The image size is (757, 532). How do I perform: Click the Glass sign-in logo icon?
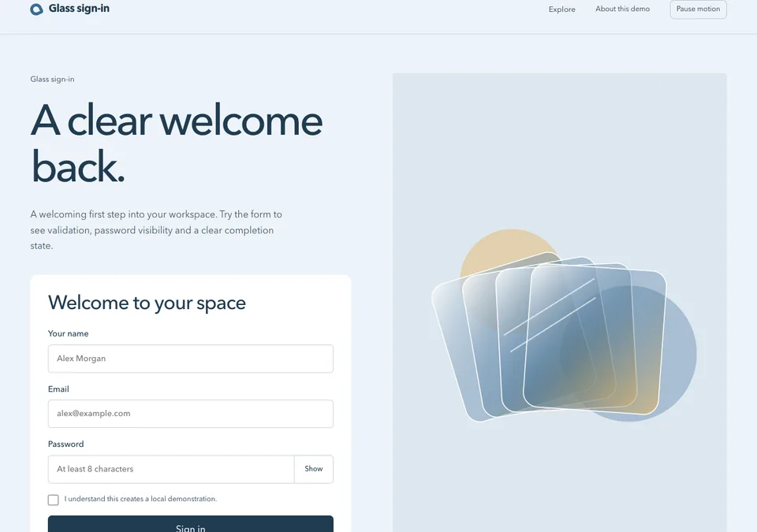(x=37, y=9)
